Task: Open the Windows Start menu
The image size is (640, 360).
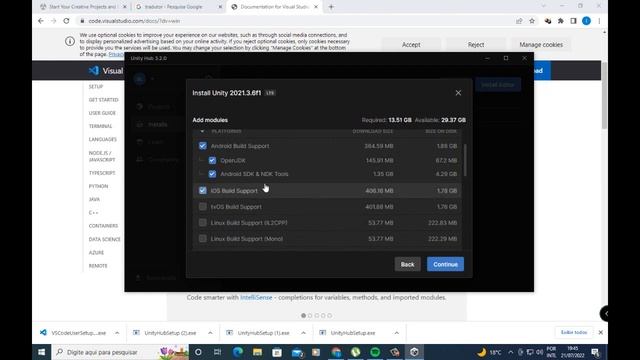Action: [x=42, y=352]
